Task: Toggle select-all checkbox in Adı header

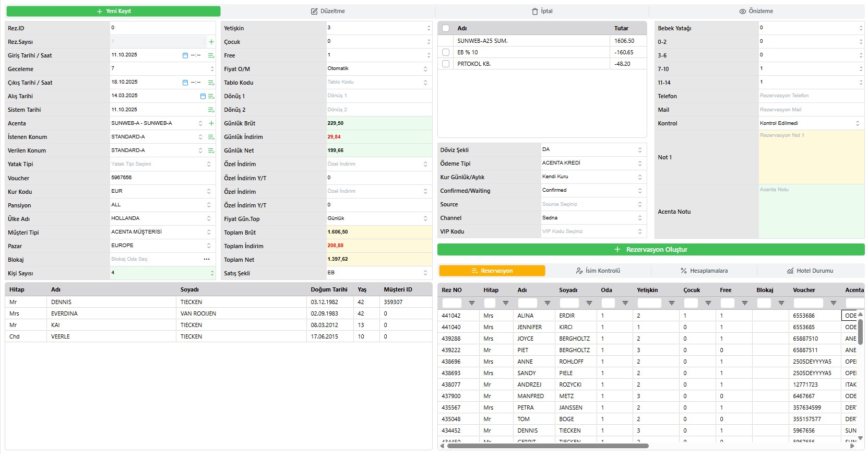Action: (446, 28)
